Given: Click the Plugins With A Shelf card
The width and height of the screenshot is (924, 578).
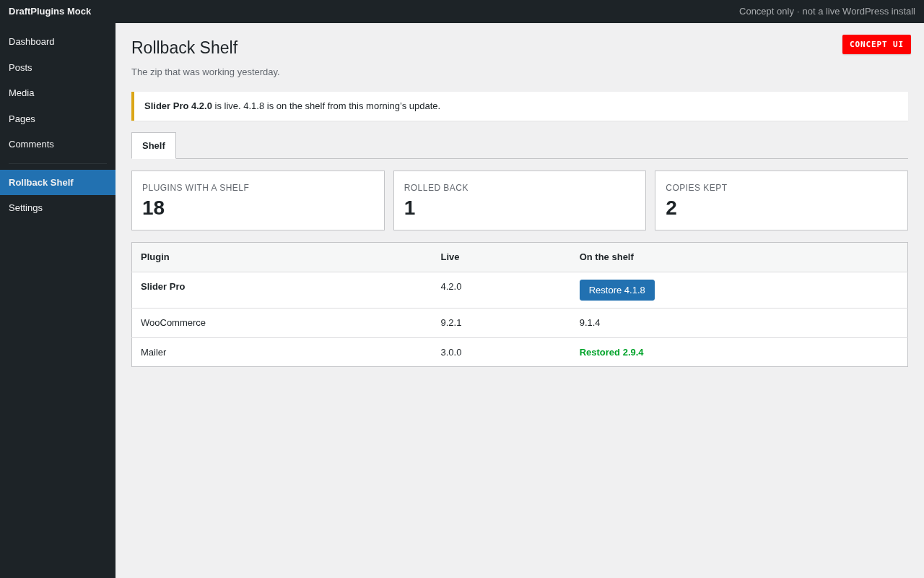Looking at the screenshot, I should 258,201.
